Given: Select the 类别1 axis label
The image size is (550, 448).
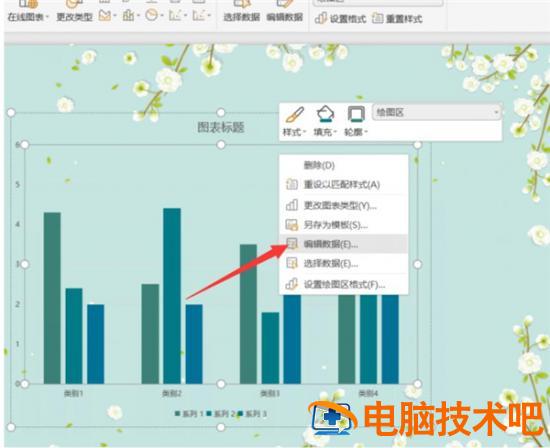Looking at the screenshot, I should [74, 393].
